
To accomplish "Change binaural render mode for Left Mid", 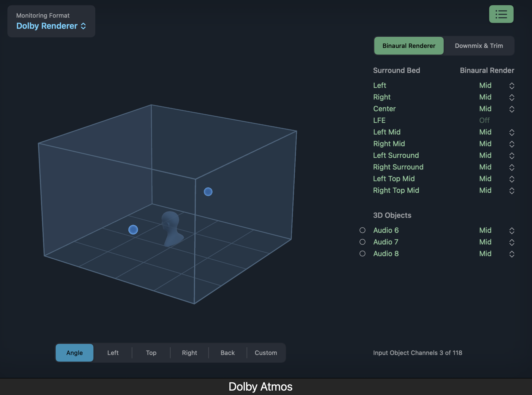I will [x=512, y=132].
